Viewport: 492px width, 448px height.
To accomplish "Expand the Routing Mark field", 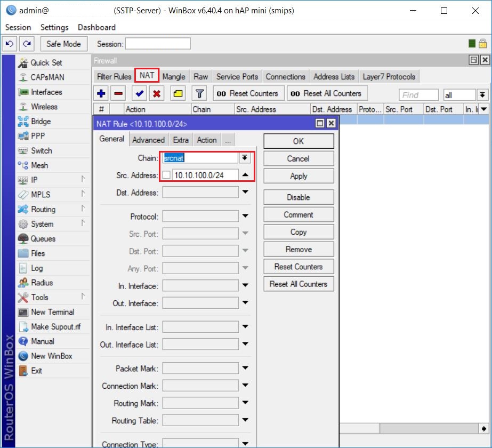I will pyautogui.click(x=245, y=403).
